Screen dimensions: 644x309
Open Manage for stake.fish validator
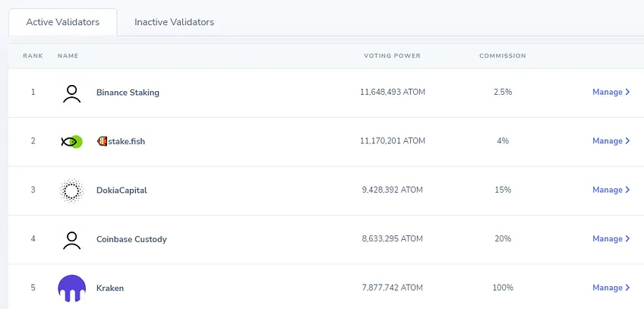coord(611,140)
